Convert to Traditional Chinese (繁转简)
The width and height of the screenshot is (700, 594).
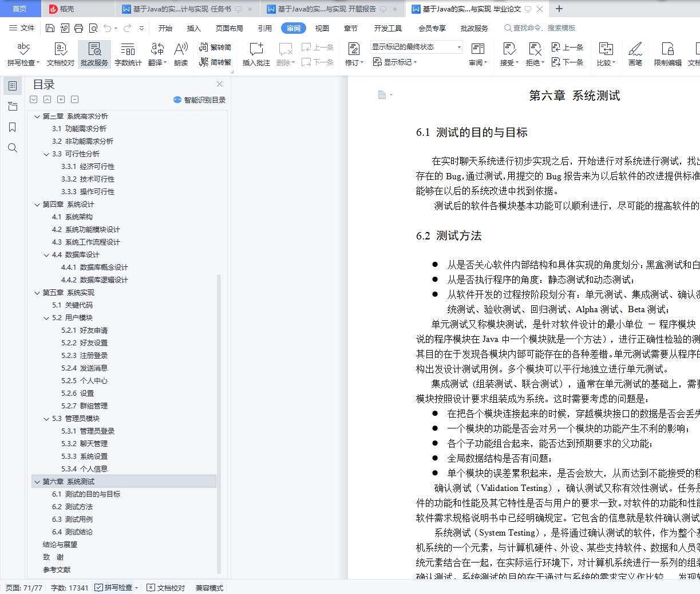click(x=215, y=48)
